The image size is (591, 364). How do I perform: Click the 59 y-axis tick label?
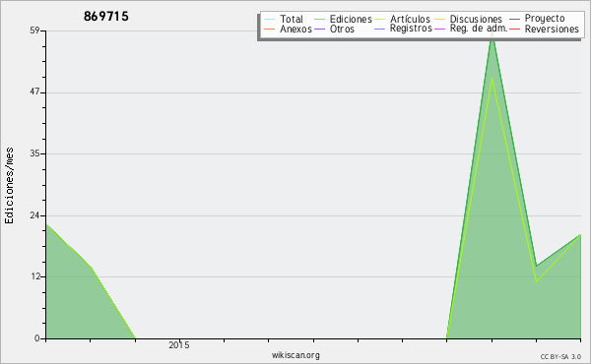pos(34,30)
